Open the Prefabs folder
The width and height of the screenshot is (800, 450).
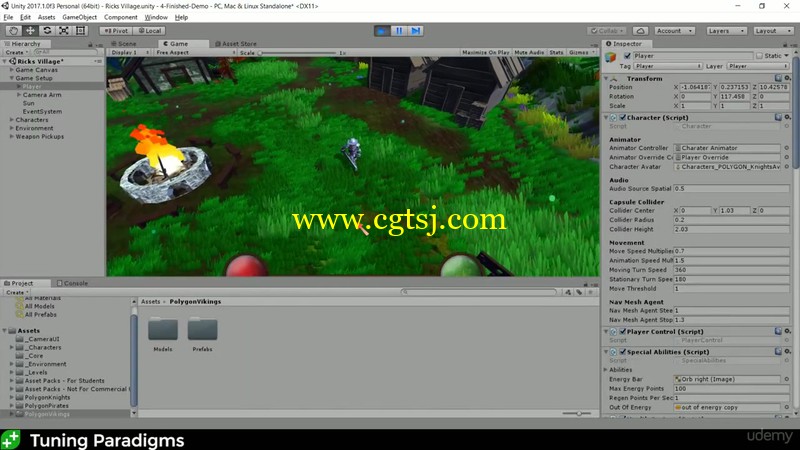click(203, 334)
